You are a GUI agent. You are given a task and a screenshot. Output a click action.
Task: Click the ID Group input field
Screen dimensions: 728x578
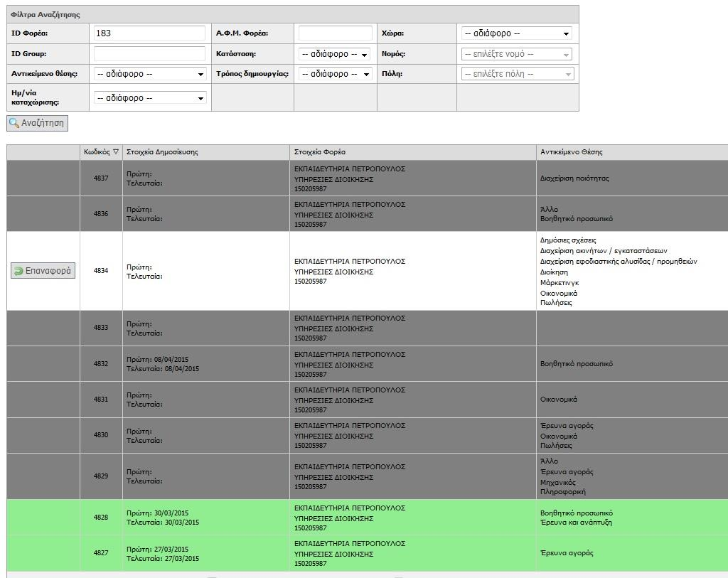(x=149, y=53)
